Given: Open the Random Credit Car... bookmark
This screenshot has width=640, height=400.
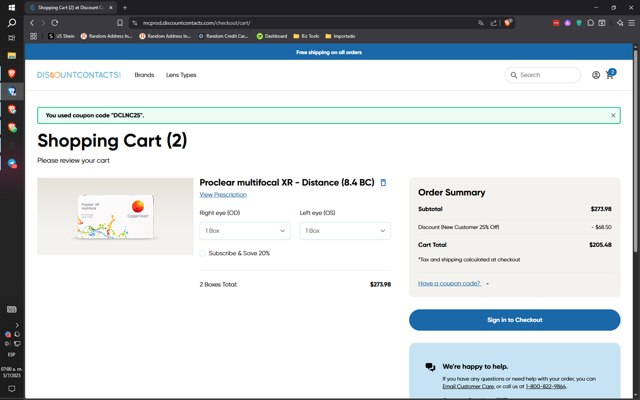Looking at the screenshot, I should pos(223,36).
